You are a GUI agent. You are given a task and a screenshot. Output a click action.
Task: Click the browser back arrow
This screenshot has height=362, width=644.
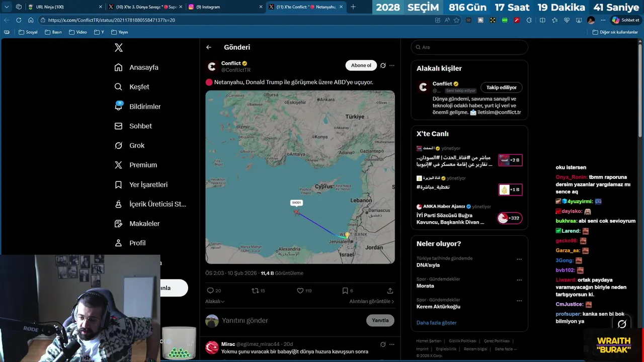click(x=7, y=20)
